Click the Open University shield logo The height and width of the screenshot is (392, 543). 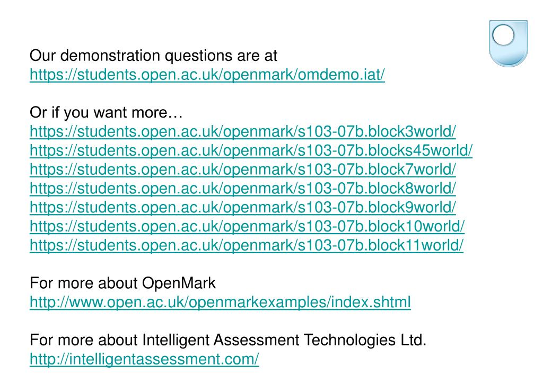tap(508, 43)
